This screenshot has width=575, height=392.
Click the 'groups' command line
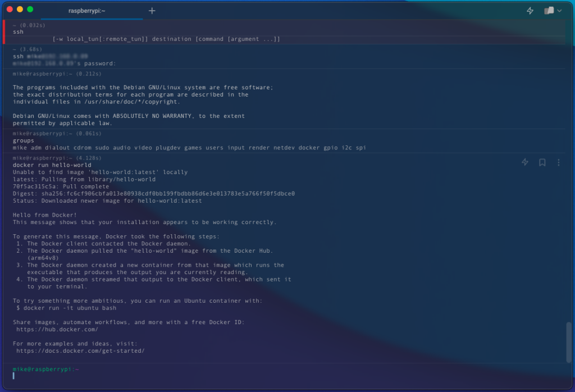pos(24,140)
